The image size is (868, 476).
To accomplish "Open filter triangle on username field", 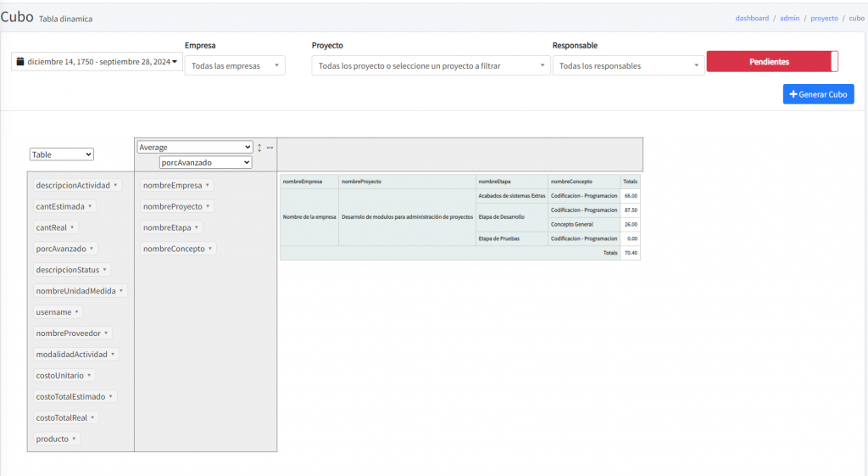I will pos(77,312).
